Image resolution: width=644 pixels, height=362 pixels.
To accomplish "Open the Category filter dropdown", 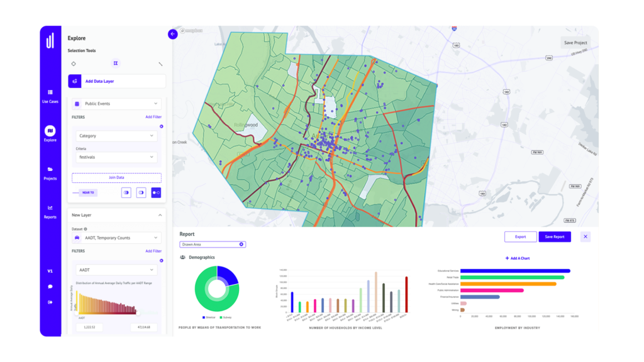I will click(116, 135).
